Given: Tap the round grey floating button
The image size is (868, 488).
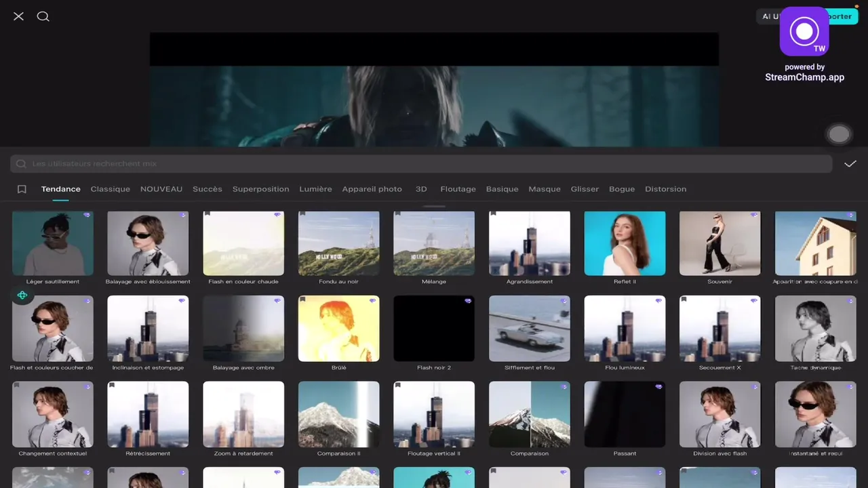Looking at the screenshot, I should tap(839, 134).
